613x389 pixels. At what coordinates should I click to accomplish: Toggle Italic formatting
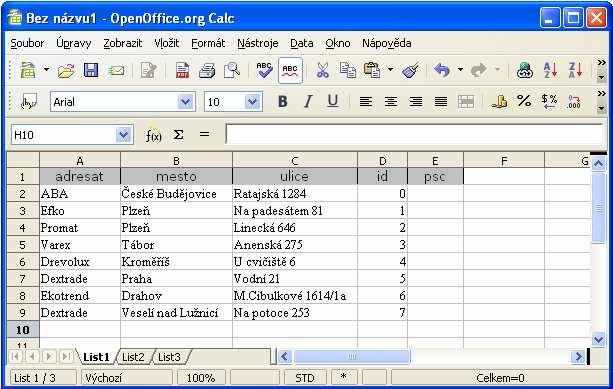[308, 102]
